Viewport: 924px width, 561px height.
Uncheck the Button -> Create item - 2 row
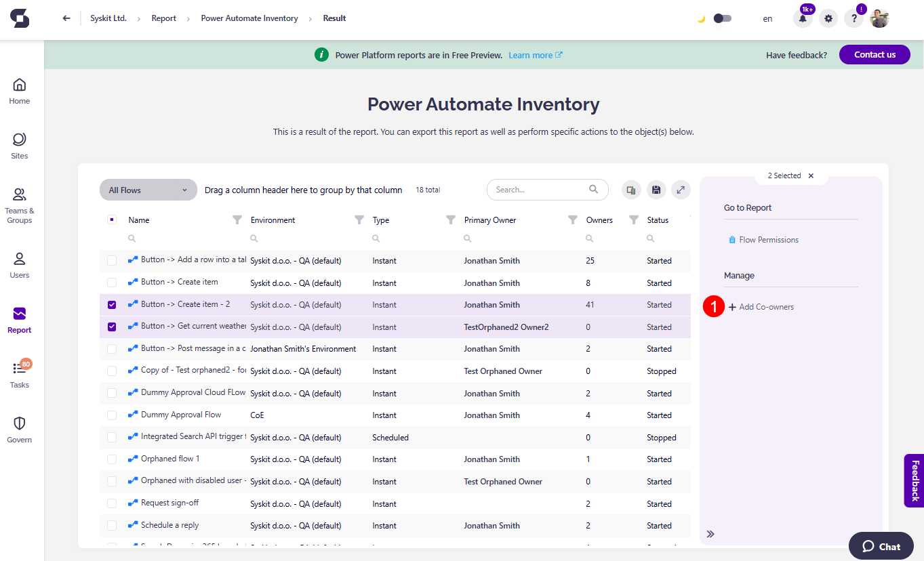tap(111, 304)
